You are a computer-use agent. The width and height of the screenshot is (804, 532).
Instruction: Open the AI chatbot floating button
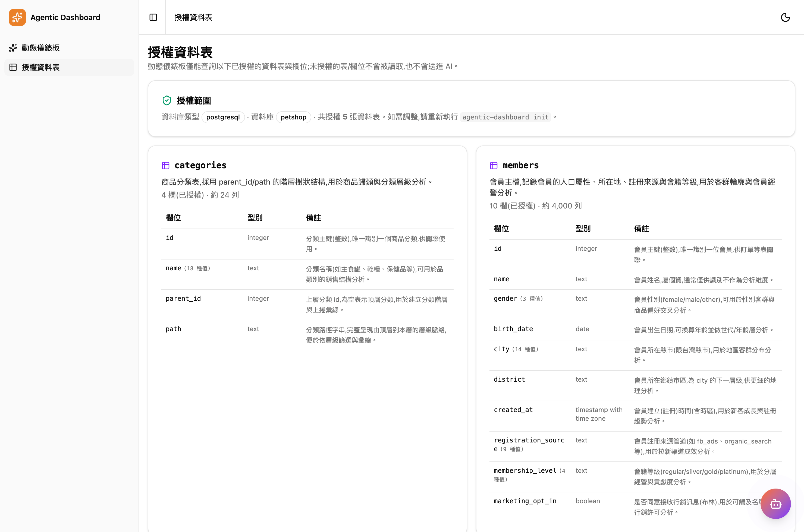(775, 503)
